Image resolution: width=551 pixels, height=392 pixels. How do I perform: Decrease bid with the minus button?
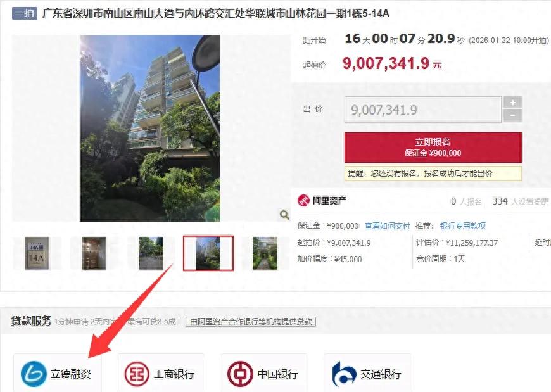coord(513,115)
